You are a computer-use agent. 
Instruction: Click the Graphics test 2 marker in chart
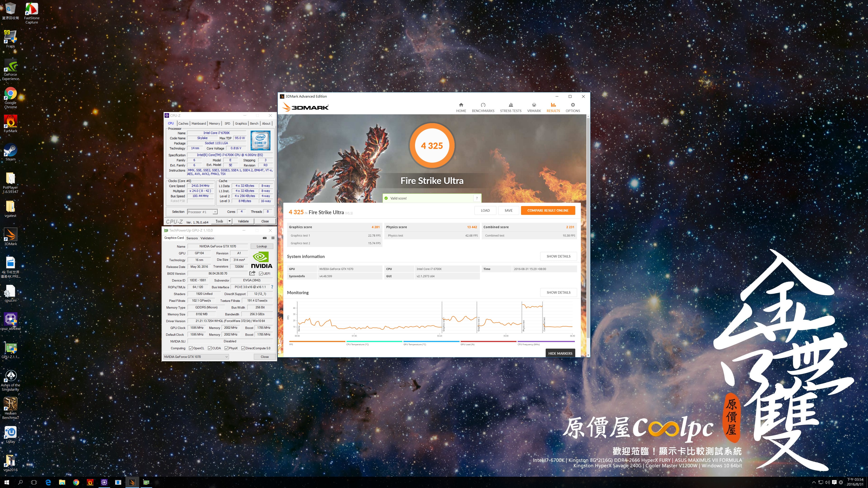pyautogui.click(x=478, y=324)
